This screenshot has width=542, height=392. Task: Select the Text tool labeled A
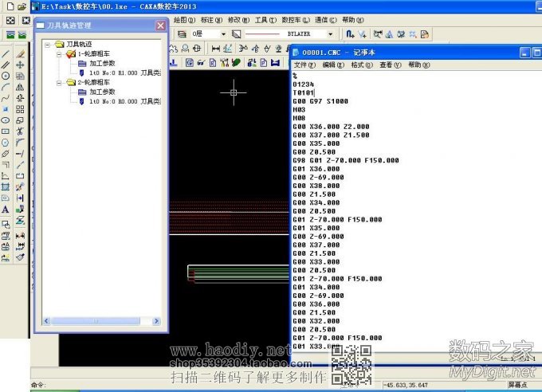(6, 210)
